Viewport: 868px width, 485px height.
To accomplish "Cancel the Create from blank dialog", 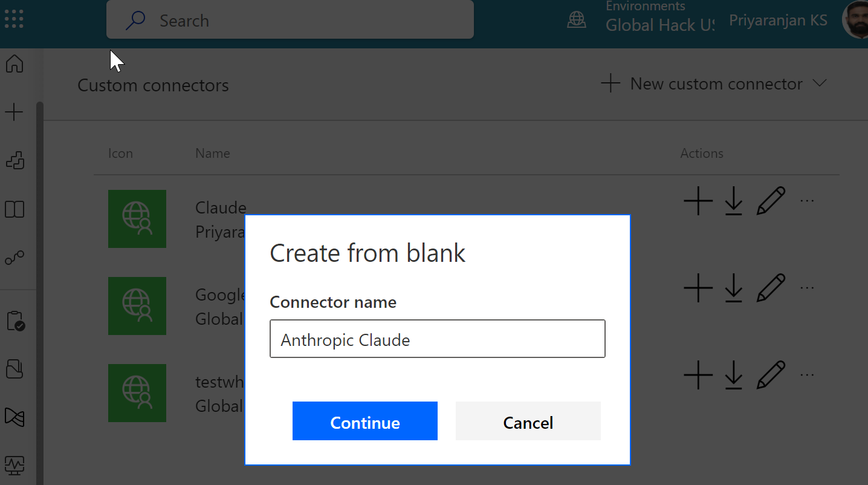I will coord(527,422).
